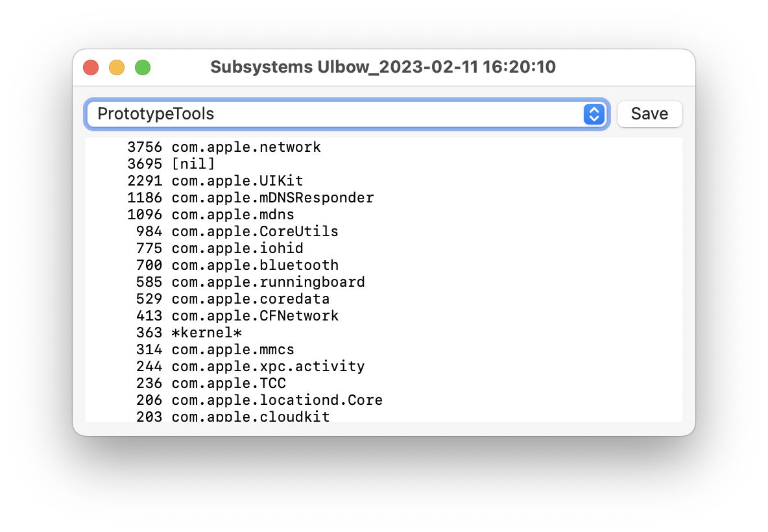Select the com.apple.runningboard row
The width and height of the screenshot is (768, 532).
[268, 282]
